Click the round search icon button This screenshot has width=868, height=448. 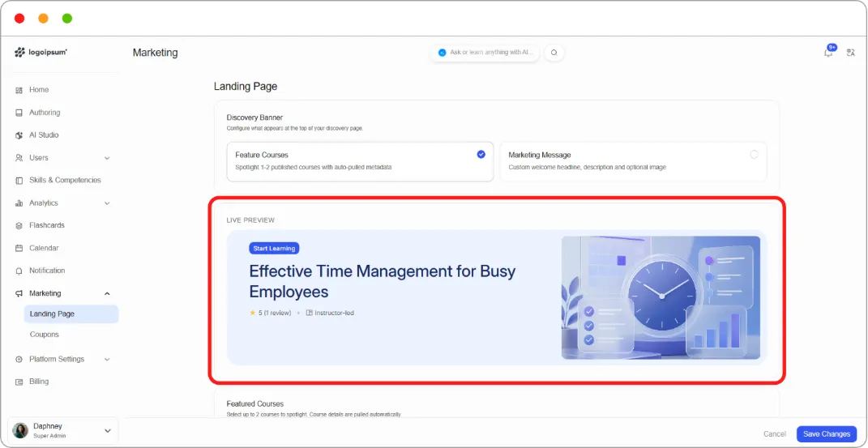pyautogui.click(x=554, y=53)
